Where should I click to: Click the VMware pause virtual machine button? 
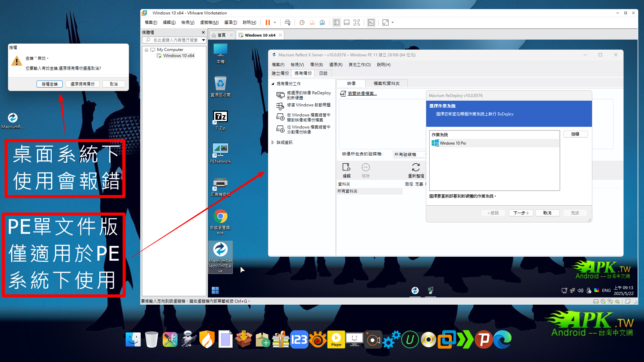[267, 22]
